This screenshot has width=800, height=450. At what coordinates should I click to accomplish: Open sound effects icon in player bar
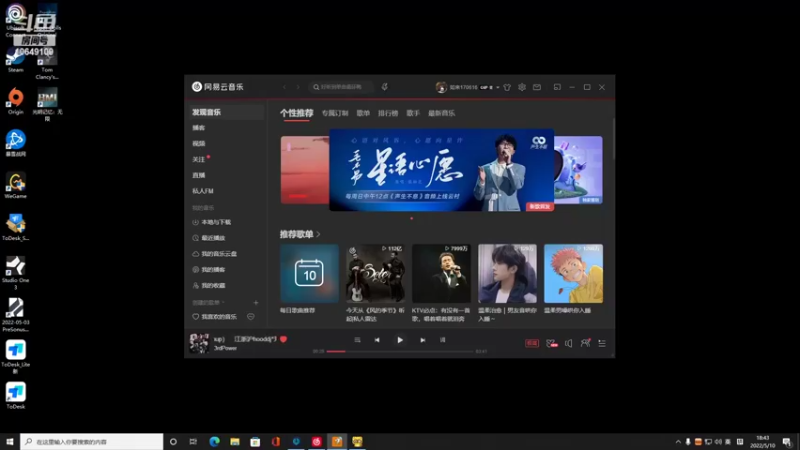pos(552,343)
